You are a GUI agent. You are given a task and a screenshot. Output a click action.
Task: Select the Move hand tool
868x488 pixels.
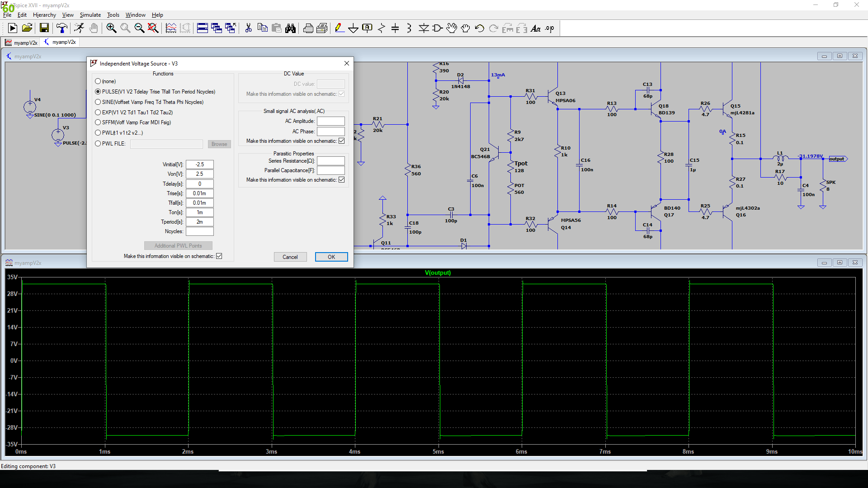(x=451, y=28)
